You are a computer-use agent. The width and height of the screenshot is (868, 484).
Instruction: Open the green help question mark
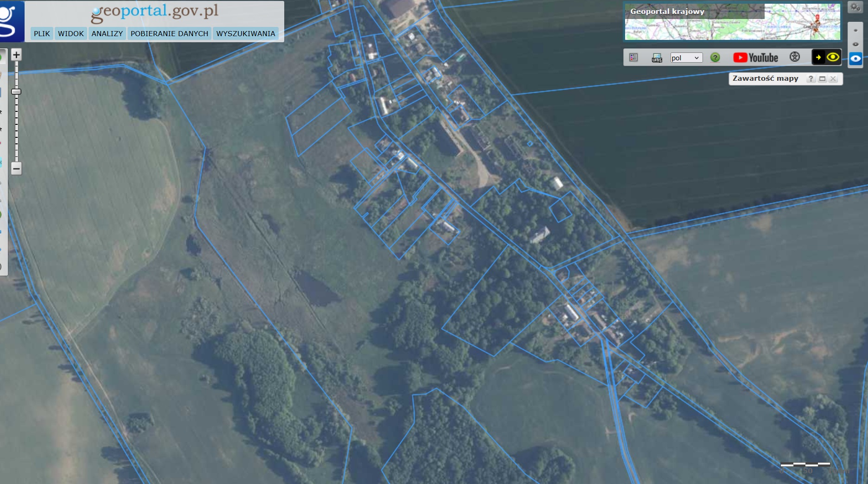point(715,58)
